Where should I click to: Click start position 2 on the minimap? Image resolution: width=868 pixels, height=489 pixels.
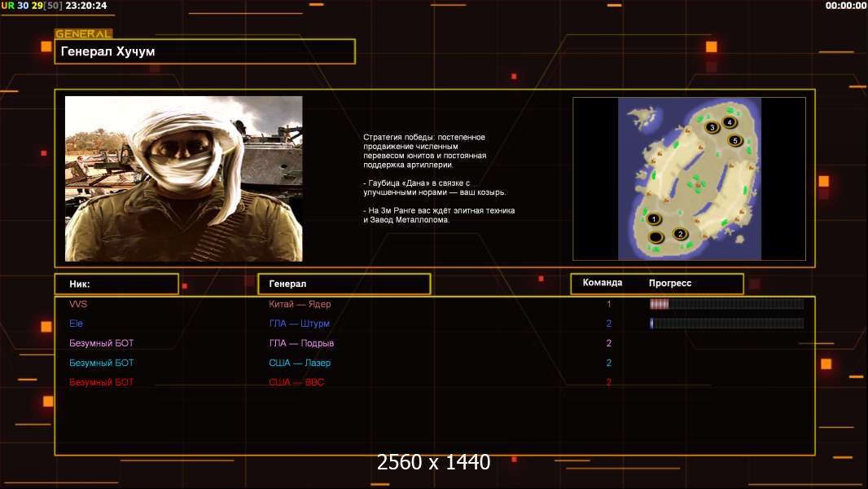pyautogui.click(x=680, y=235)
